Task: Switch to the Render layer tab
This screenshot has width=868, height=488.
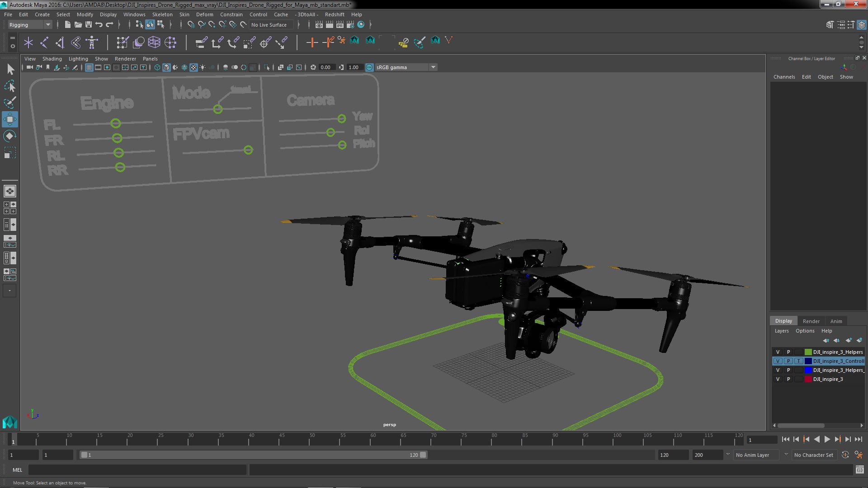Action: (811, 321)
